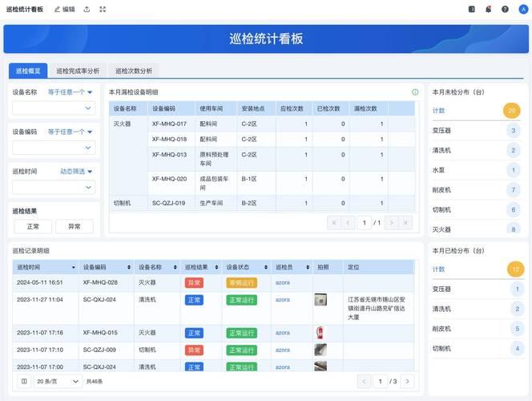Sort records by 设备编码 column

(129, 267)
